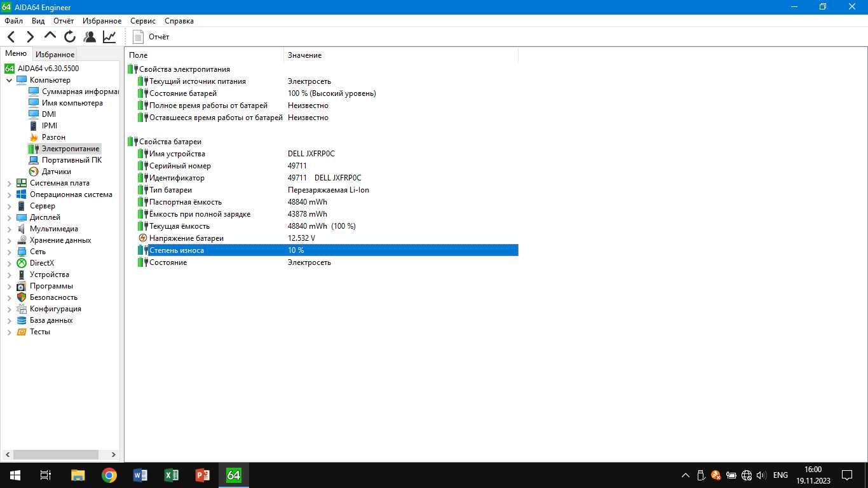This screenshot has height=488, width=868.
Task: Click the Программы icon in tree
Action: 22,286
